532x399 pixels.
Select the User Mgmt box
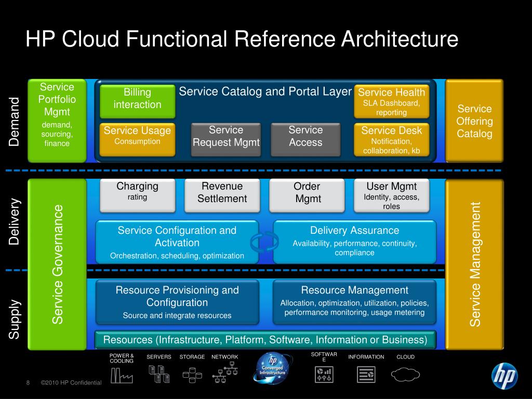392,196
